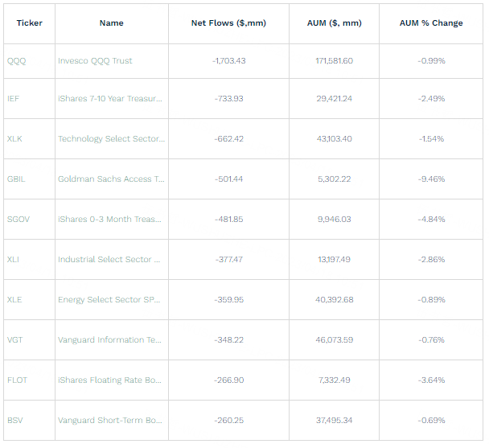Click the Ticker column header
Viewport: 489px width, 448px height.
pos(30,23)
